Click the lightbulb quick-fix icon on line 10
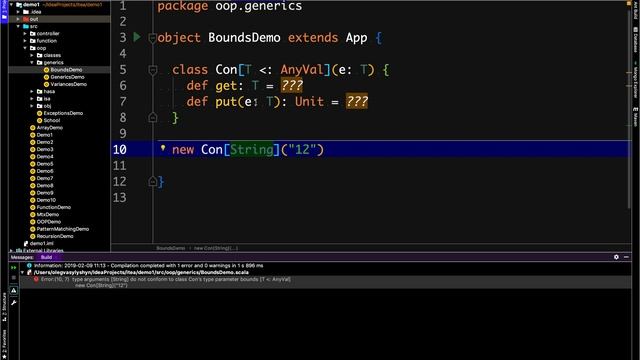The width and height of the screenshot is (640, 360). 163,148
